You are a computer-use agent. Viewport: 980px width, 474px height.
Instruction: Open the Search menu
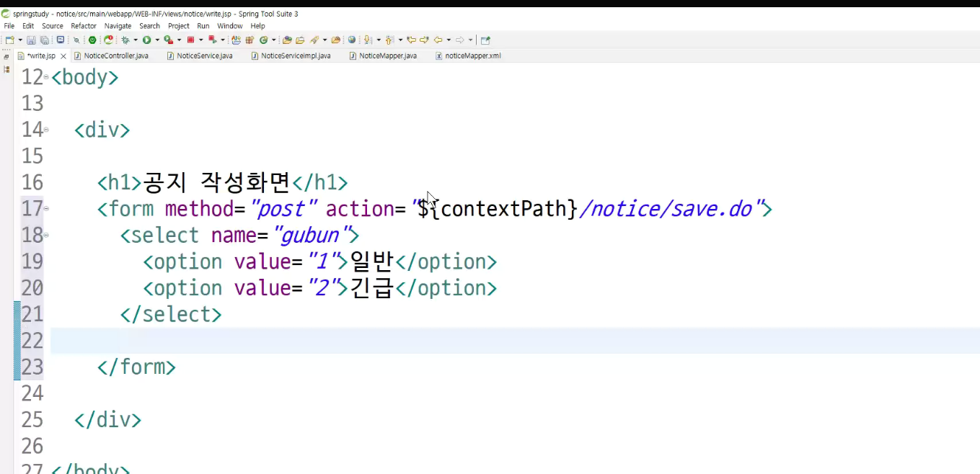[x=150, y=26]
